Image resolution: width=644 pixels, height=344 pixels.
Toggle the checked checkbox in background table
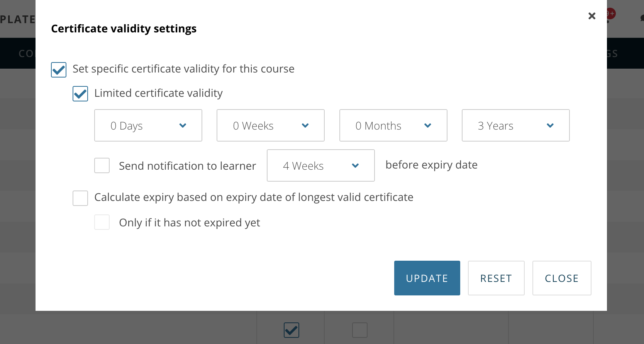291,330
